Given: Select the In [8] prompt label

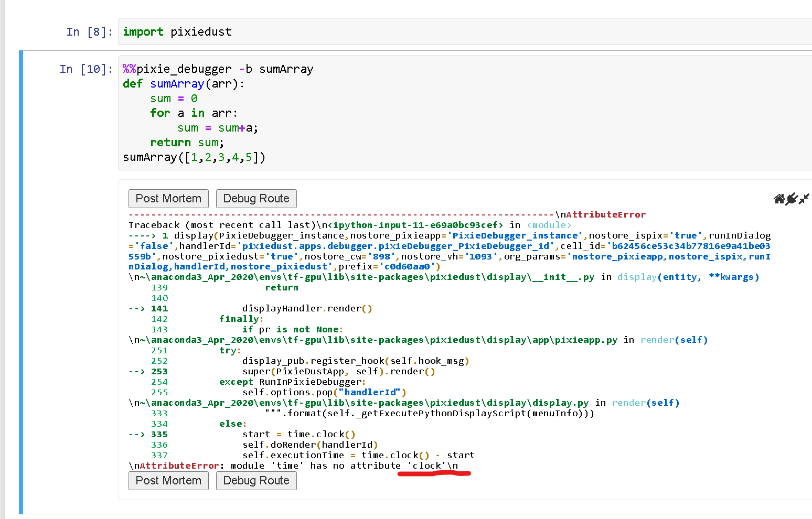Looking at the screenshot, I should 89,31.
